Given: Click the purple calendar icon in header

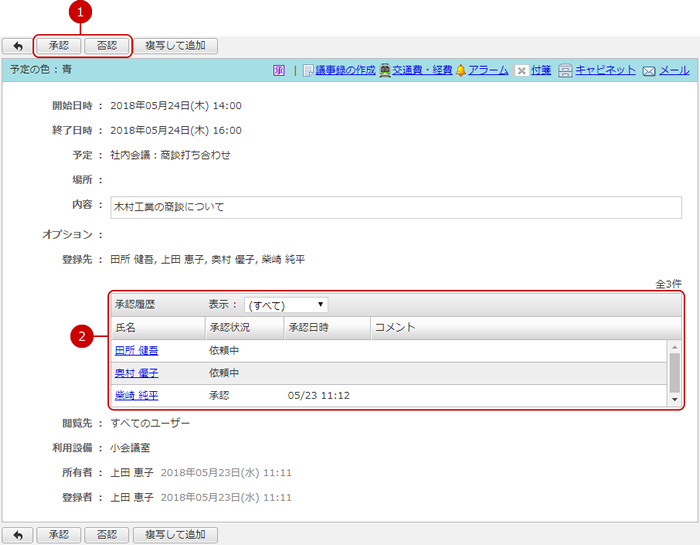Looking at the screenshot, I should [x=279, y=71].
